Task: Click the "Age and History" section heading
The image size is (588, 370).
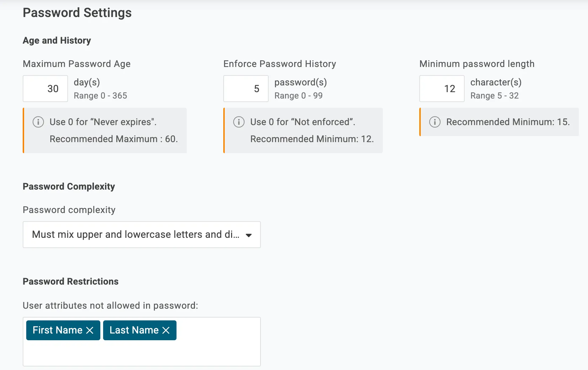Action: [57, 40]
